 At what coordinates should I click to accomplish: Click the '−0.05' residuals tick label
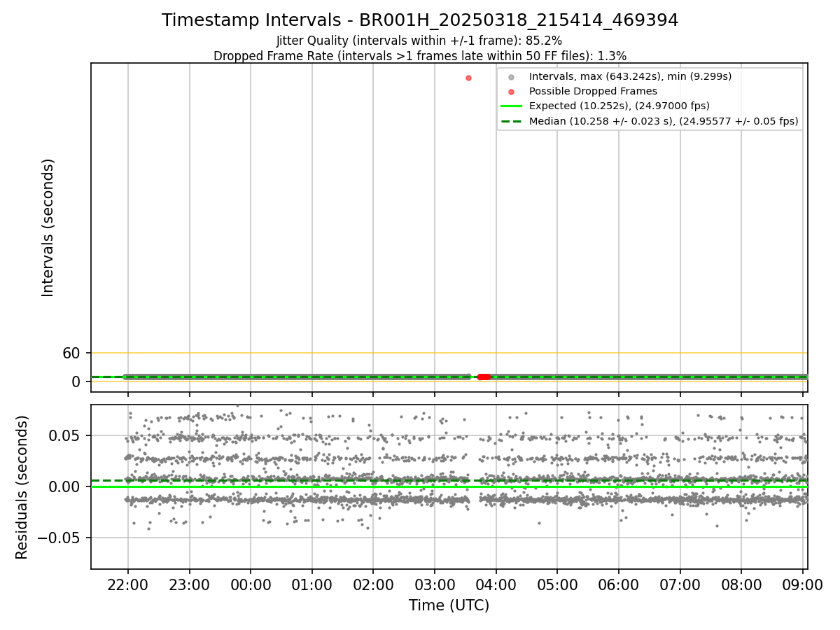click(58, 538)
